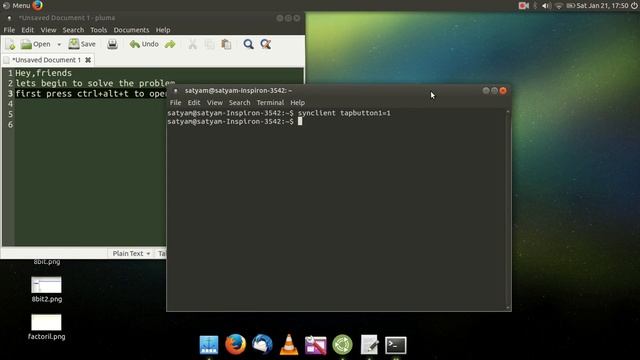Screen dimensions: 640x360
Task: Paste clipboard using pluma paste icon
Action: (226, 44)
